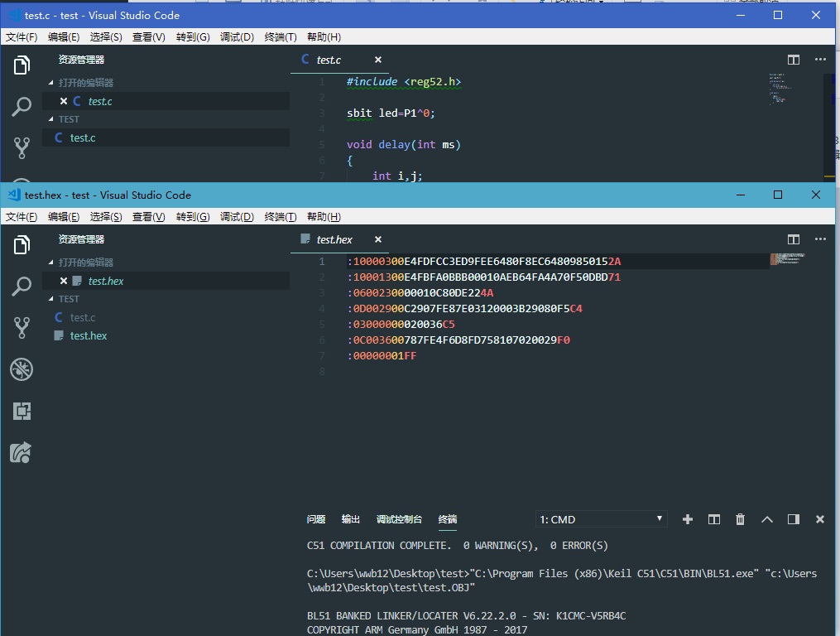Image resolution: width=840 pixels, height=636 pixels.
Task: Collapse TEST folder section in test.c window
Action: point(64,119)
